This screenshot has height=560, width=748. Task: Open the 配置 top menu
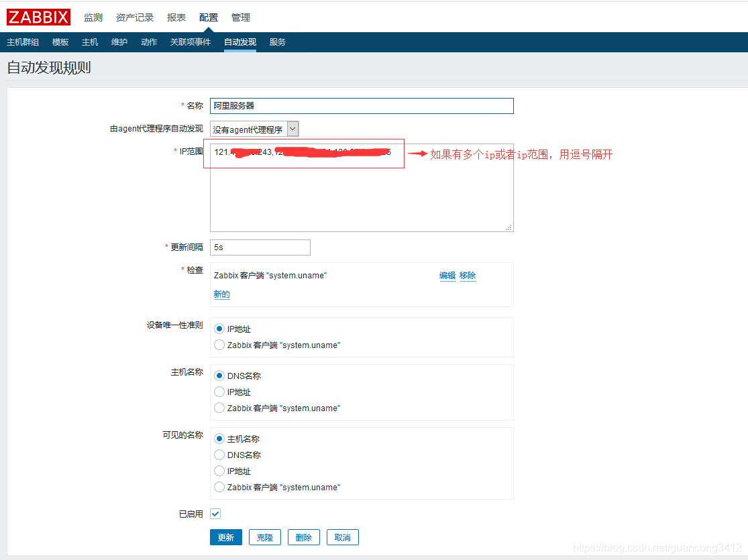pos(209,17)
